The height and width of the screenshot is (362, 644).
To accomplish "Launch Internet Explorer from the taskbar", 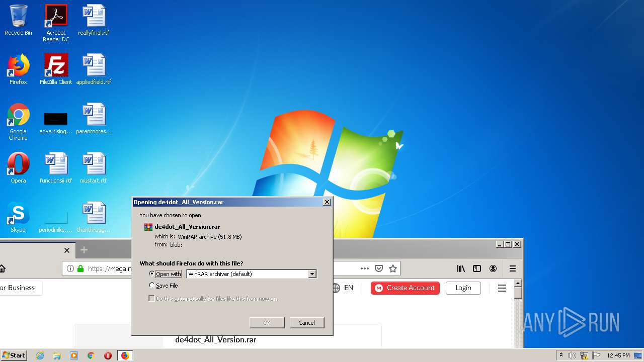I will pyautogui.click(x=40, y=355).
